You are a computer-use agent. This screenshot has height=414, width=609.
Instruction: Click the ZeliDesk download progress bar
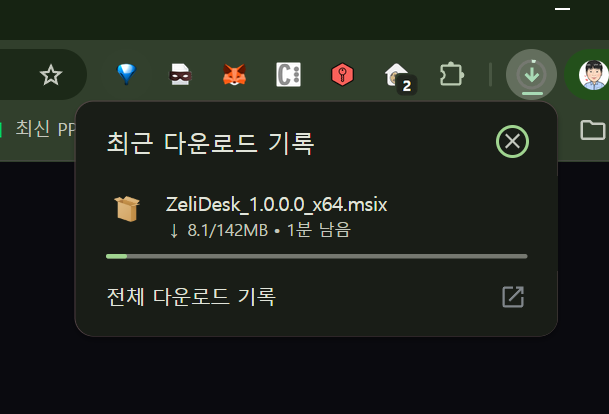tap(317, 256)
